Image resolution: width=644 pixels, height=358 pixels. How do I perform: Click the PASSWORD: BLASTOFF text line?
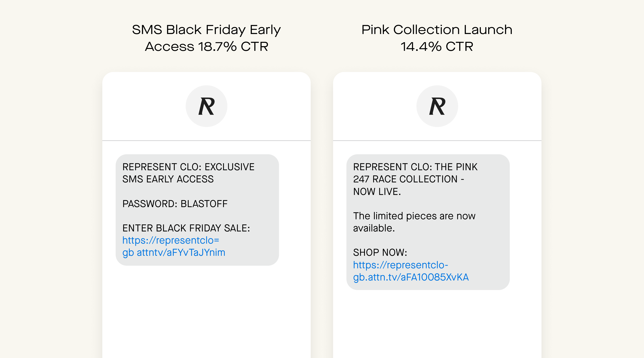point(175,204)
